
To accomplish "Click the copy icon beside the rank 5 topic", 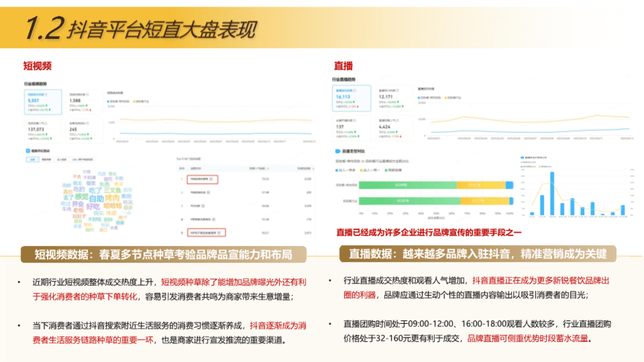I will coord(219,233).
